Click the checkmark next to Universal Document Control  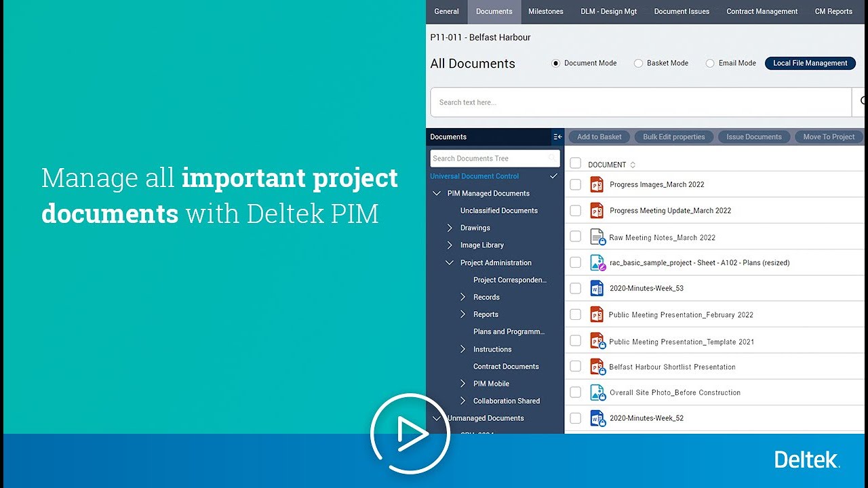click(554, 176)
